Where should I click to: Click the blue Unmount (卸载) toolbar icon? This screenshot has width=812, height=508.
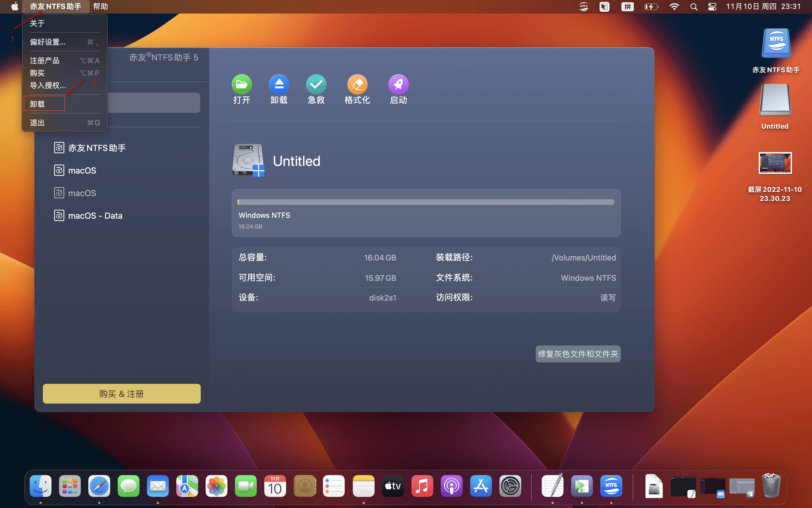tap(279, 84)
